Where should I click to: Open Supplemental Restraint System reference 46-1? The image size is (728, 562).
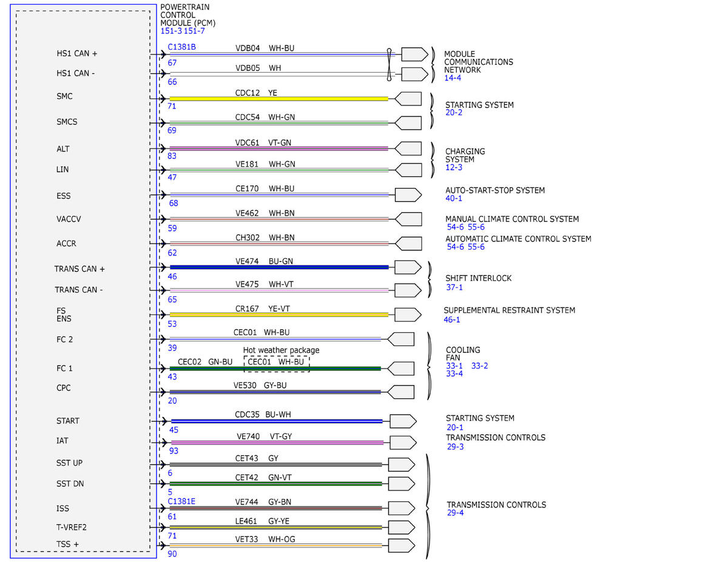point(452,319)
